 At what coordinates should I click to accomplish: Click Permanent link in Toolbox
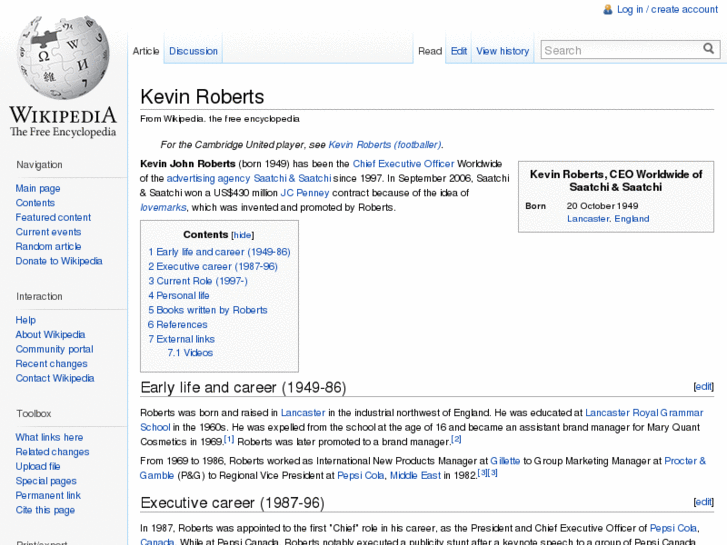(48, 495)
